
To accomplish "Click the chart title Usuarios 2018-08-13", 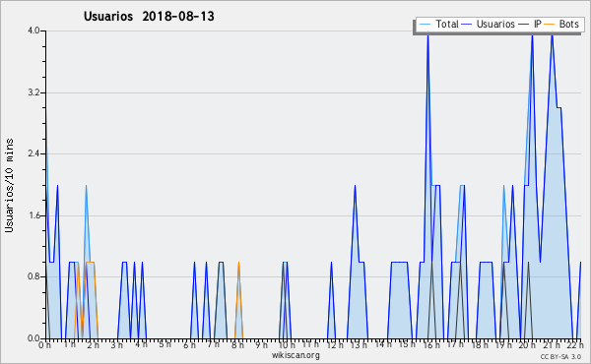I will coord(149,16).
